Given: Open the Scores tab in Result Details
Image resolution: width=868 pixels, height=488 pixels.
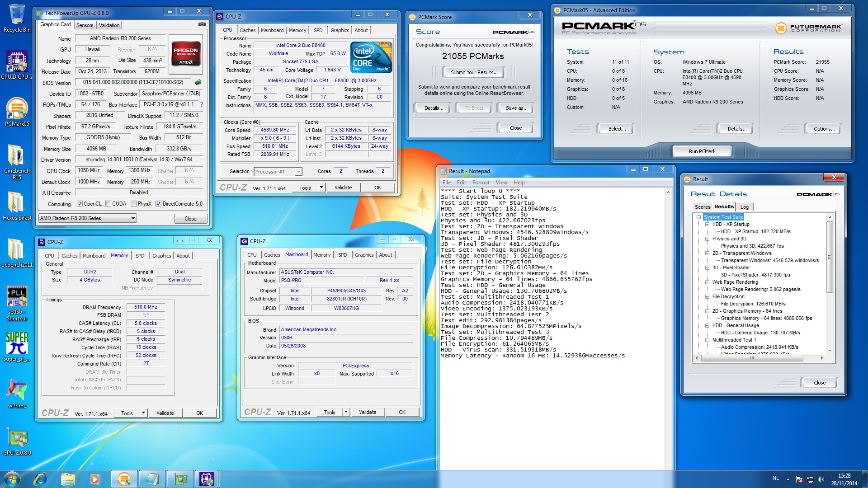Looking at the screenshot, I should [x=702, y=207].
